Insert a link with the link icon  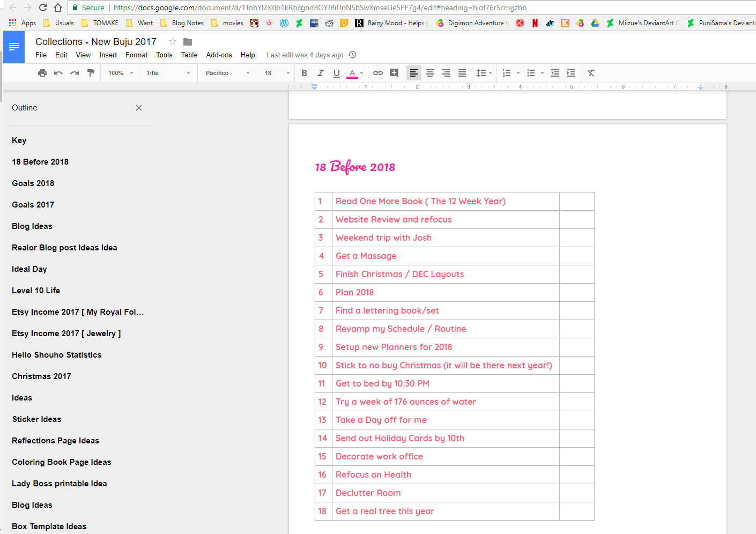pos(378,73)
